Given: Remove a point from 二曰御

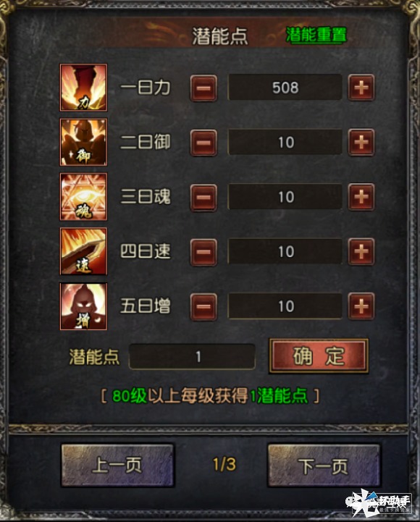Looking at the screenshot, I should tap(203, 143).
